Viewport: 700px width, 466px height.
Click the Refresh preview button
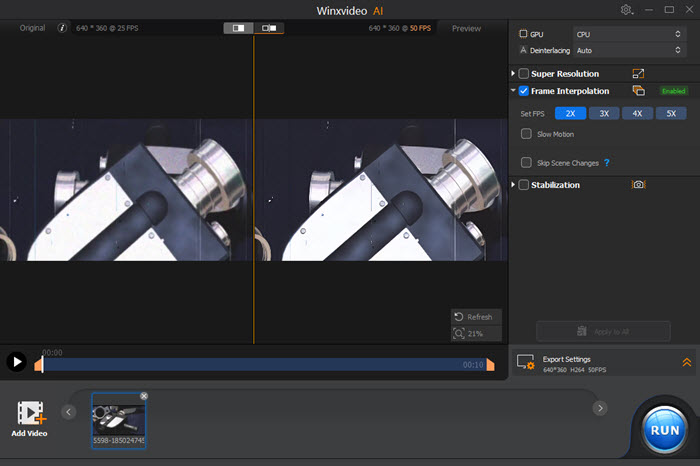click(x=476, y=317)
